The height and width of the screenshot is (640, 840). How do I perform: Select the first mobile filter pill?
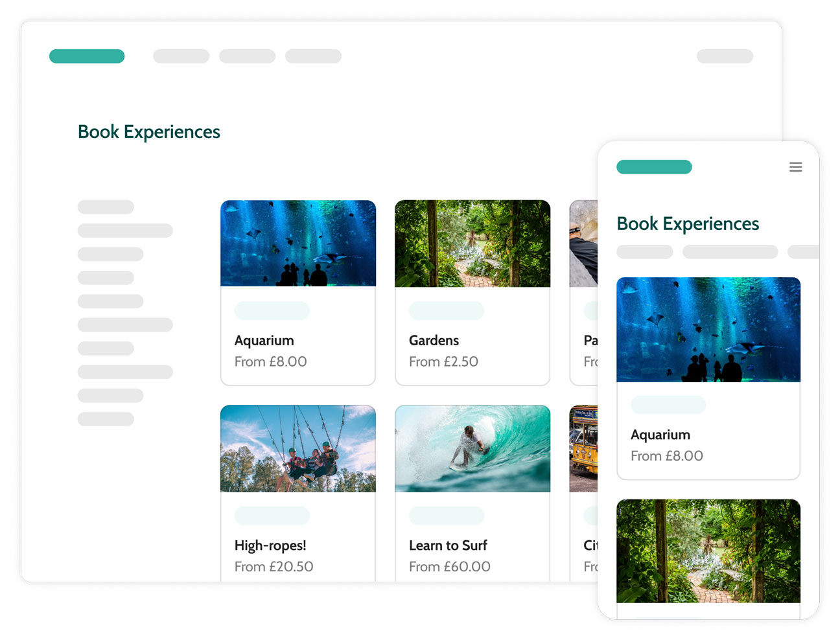pos(645,252)
